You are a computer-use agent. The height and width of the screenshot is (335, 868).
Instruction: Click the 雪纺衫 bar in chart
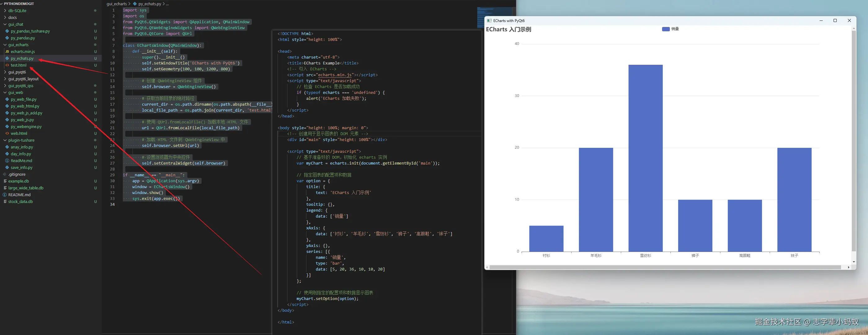645,158
